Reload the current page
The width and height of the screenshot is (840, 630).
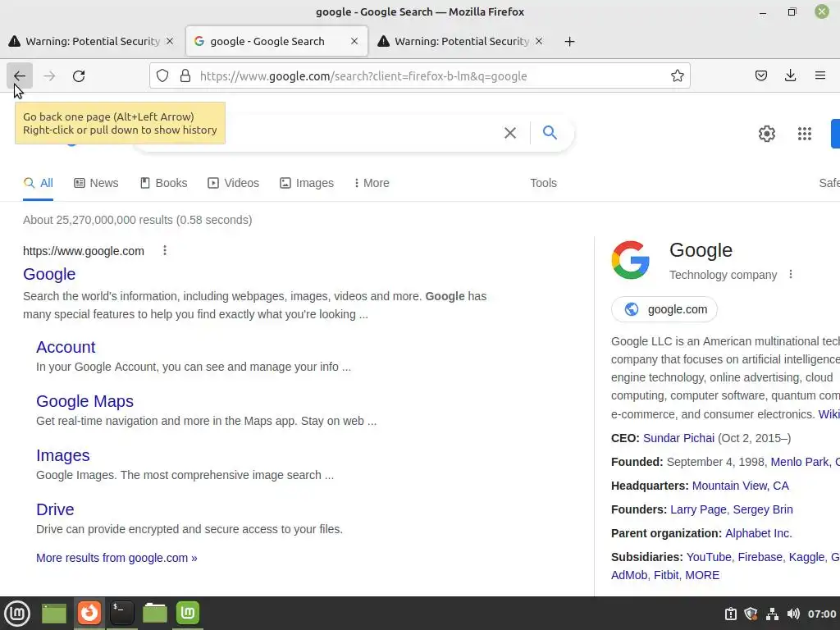(x=79, y=76)
